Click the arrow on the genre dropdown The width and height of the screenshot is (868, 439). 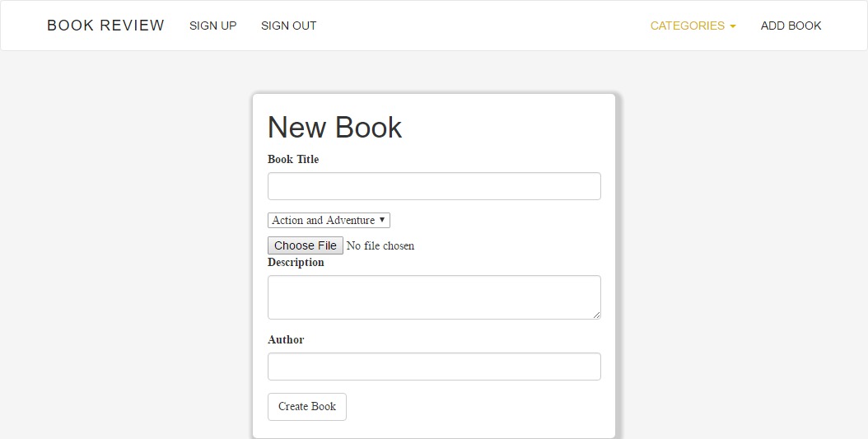coord(382,220)
